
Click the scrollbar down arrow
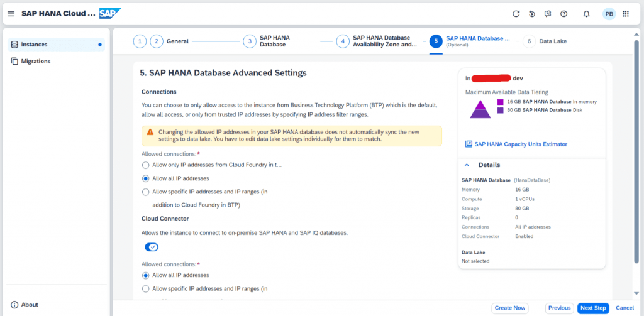(x=636, y=293)
